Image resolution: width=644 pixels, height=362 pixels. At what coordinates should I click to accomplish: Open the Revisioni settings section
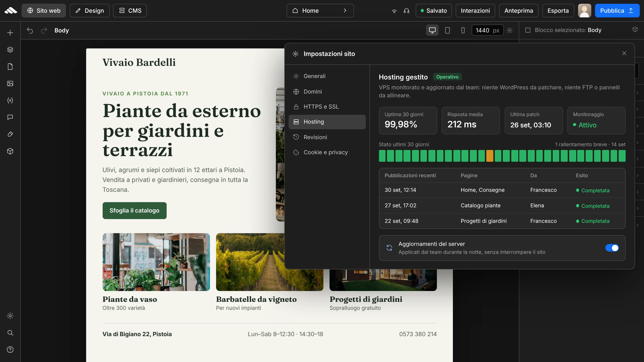coord(327,137)
